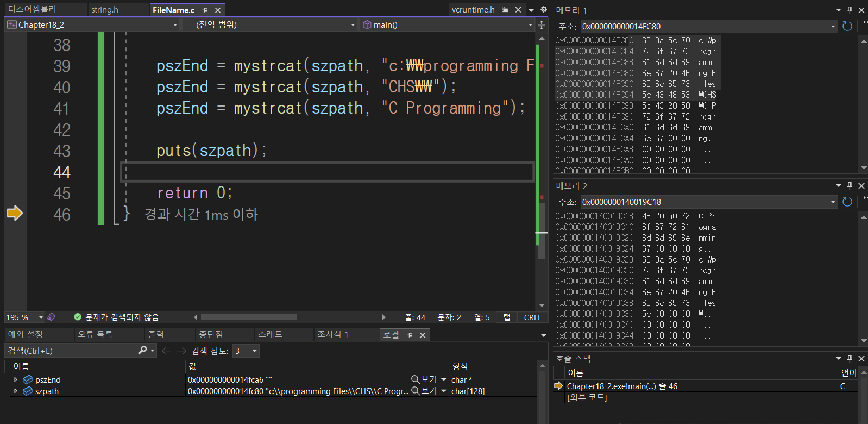
Task: Click the search magnifier in locals panel
Action: pos(143,351)
